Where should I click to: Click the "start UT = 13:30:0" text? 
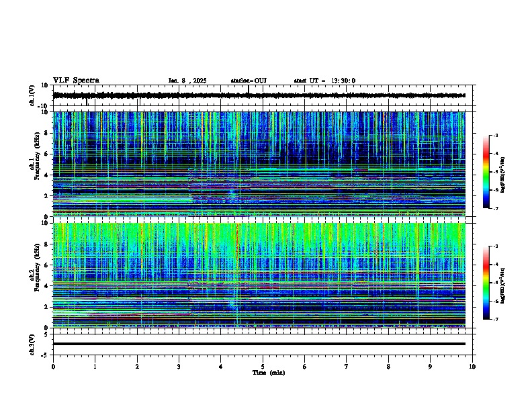point(324,81)
